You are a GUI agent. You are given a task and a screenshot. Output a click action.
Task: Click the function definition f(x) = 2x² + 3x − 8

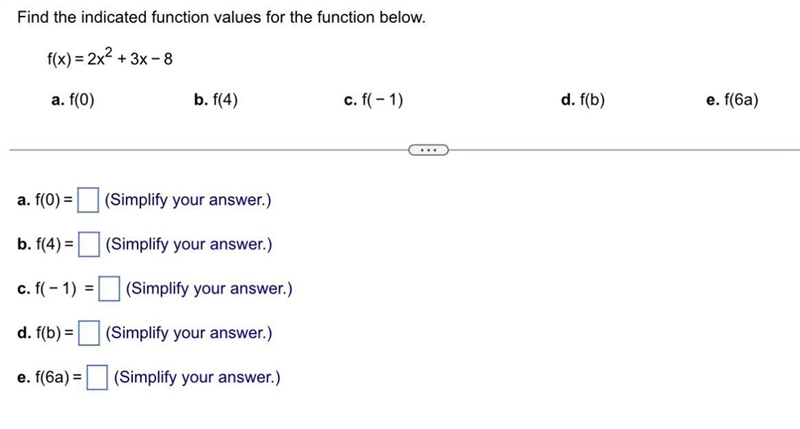pyautogui.click(x=110, y=58)
